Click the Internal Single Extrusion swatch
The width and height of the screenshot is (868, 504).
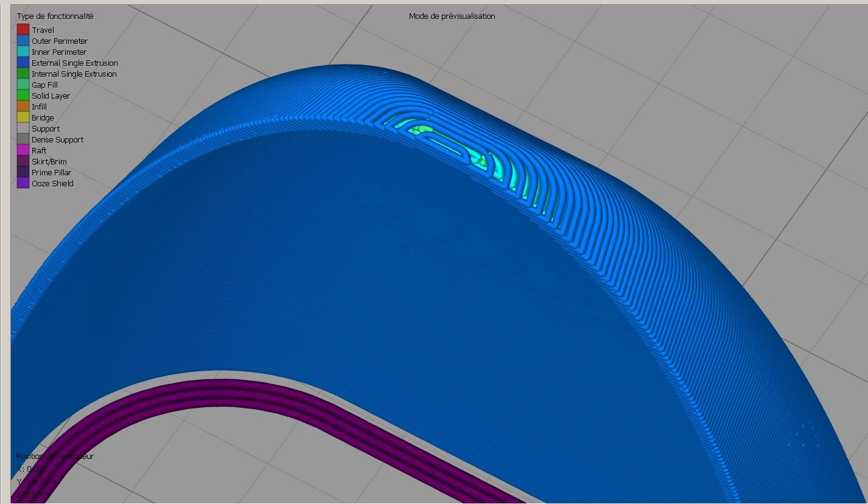point(23,73)
